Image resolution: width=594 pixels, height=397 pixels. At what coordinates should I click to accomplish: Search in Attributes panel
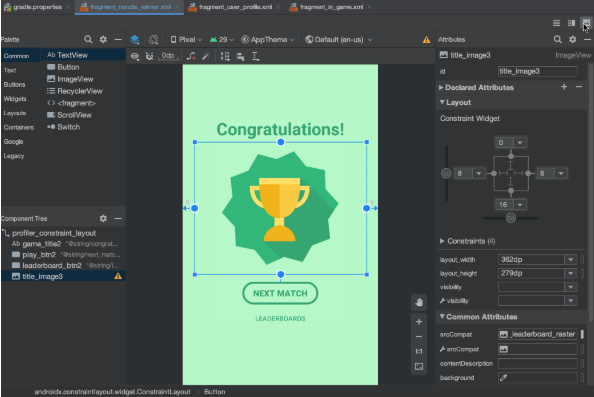pos(558,39)
